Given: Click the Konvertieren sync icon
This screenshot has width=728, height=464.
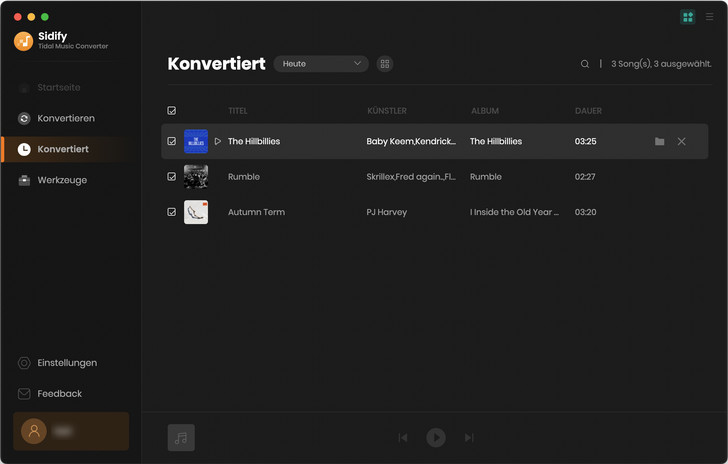Looking at the screenshot, I should [x=24, y=118].
